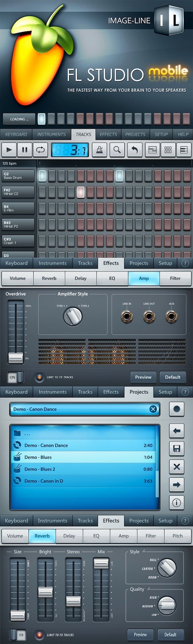Open the parent folder '...' entry
This screenshot has height=644, width=193.
[83, 434]
